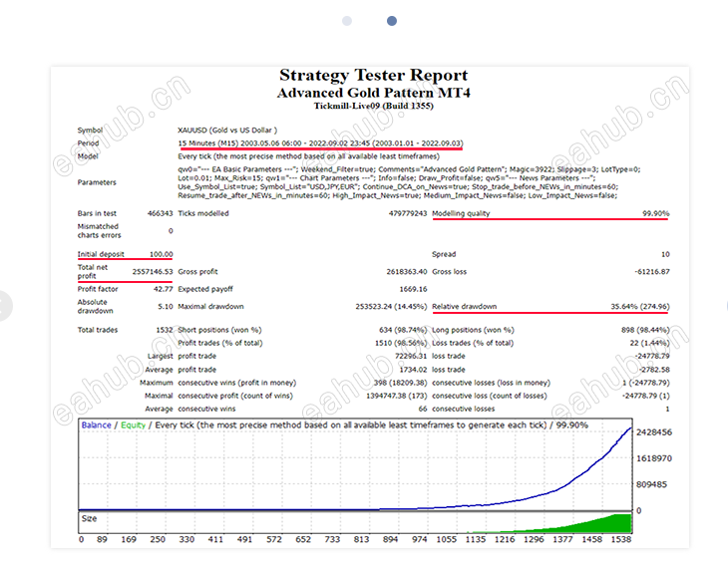The width and height of the screenshot is (728, 562).
Task: Click the '1510 (98.56%)' value
Action: [x=401, y=343]
